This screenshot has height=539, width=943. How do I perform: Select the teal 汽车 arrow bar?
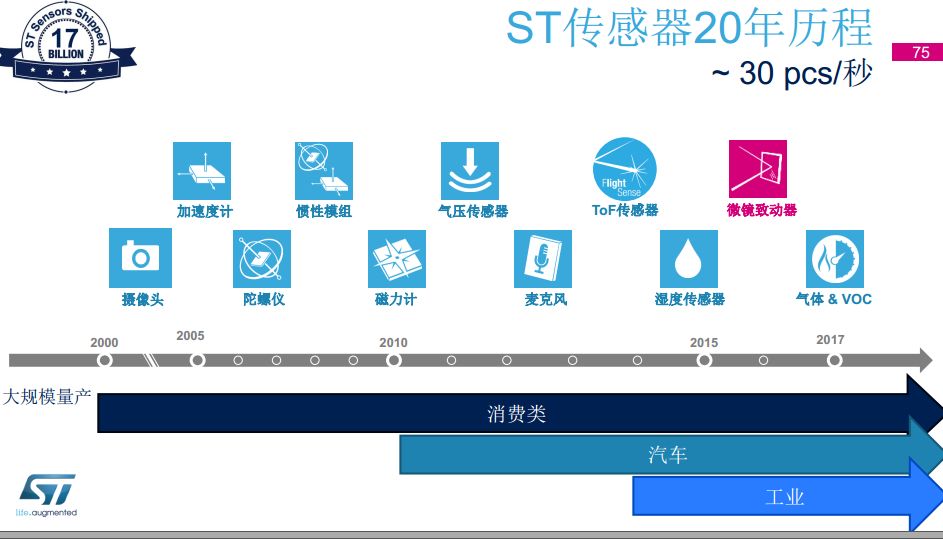[x=671, y=455]
